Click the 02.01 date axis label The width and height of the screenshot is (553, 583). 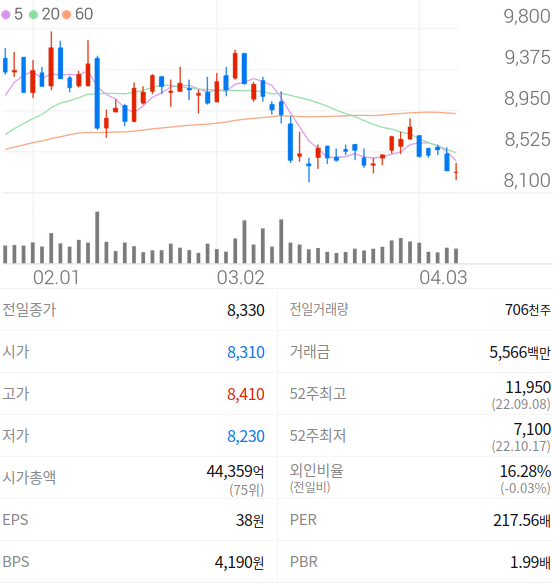pyautogui.click(x=56, y=278)
